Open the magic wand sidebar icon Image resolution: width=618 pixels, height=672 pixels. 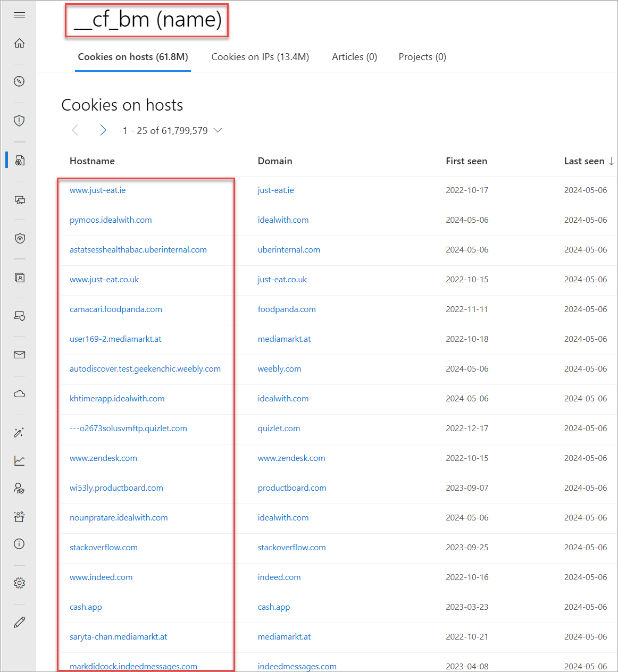click(19, 433)
